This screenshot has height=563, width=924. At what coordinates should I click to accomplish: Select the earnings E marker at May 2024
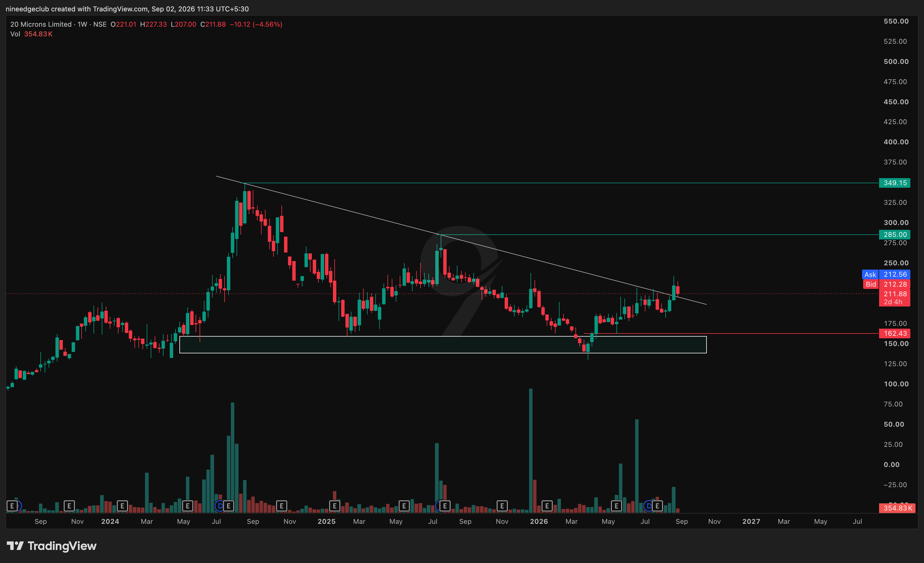point(187,506)
